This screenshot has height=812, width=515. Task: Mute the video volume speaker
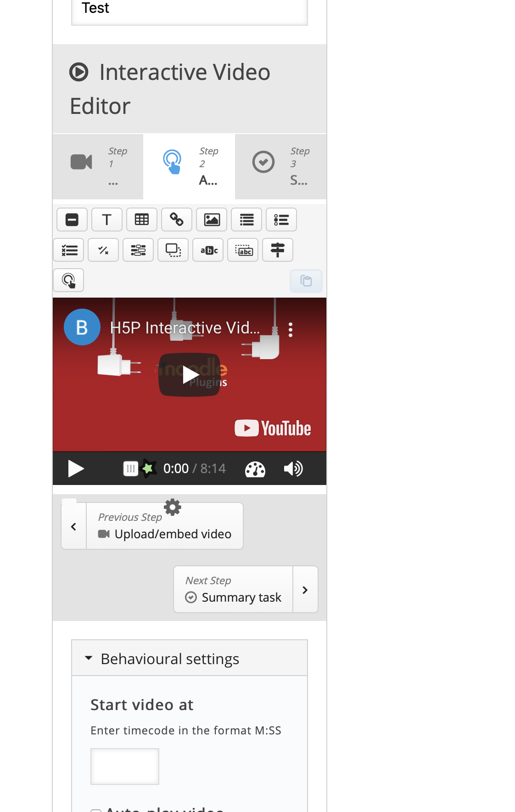tap(293, 469)
